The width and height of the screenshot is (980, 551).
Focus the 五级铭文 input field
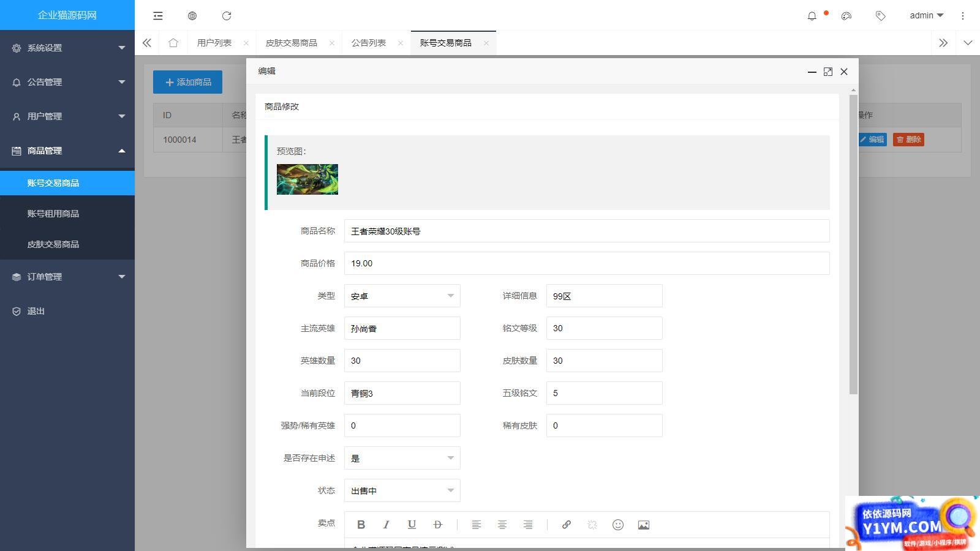tap(605, 393)
